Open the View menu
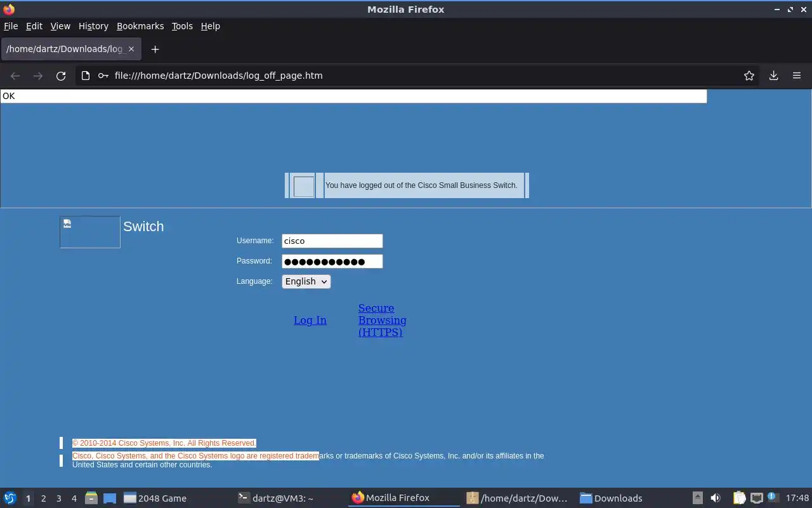The image size is (812, 508). coord(60,26)
